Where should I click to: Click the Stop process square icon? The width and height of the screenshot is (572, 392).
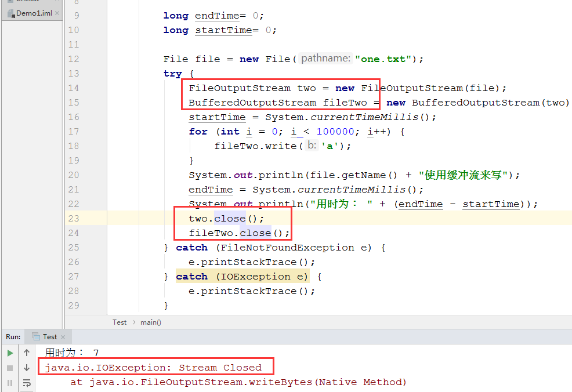pos(10,368)
